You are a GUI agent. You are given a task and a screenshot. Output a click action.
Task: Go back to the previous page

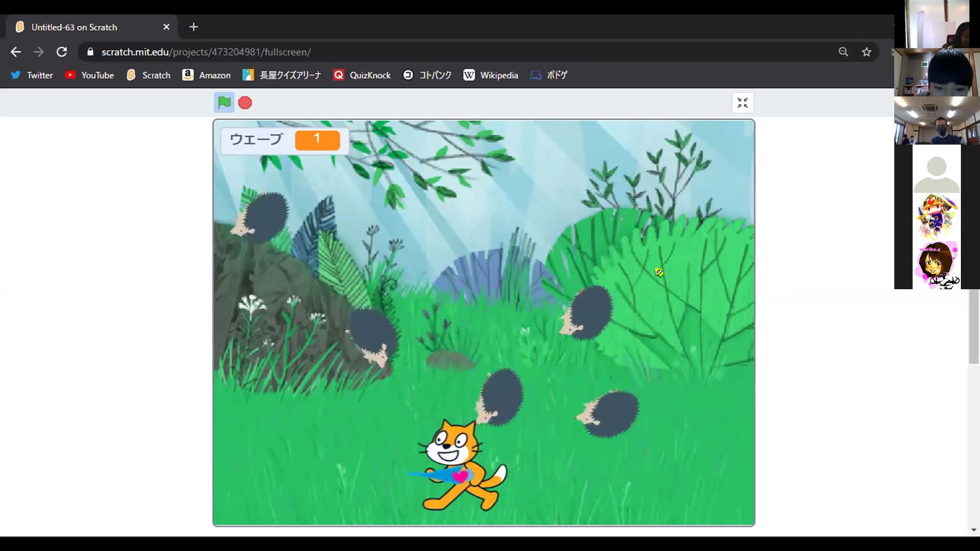16,52
